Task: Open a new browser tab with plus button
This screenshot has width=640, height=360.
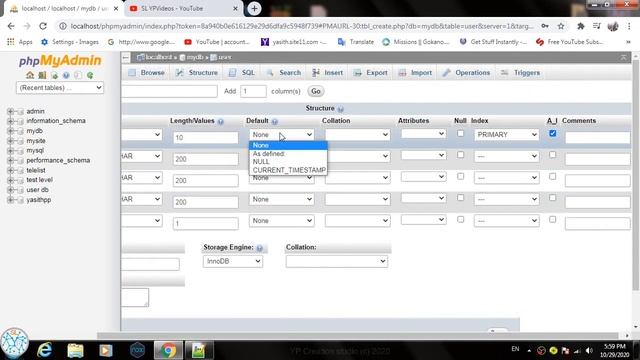Action: click(x=254, y=8)
